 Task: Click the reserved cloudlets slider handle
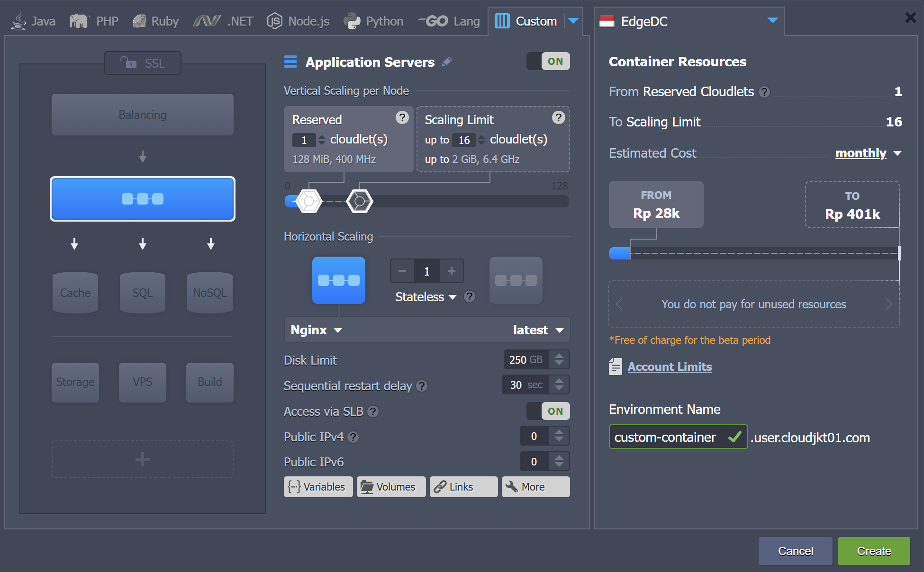[309, 202]
